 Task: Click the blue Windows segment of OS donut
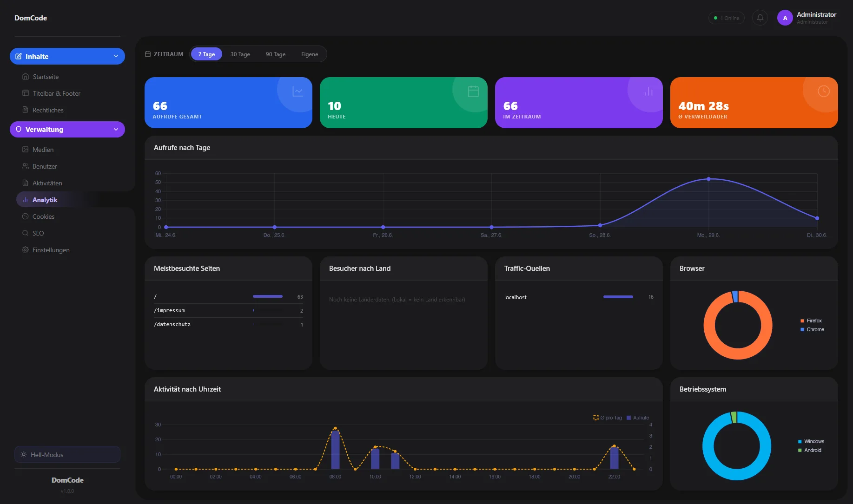pos(737,474)
